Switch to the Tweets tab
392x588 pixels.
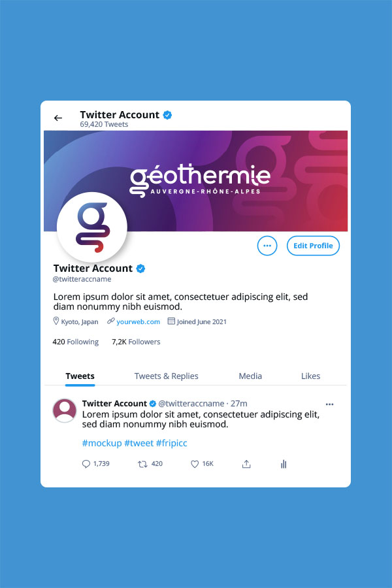point(80,376)
